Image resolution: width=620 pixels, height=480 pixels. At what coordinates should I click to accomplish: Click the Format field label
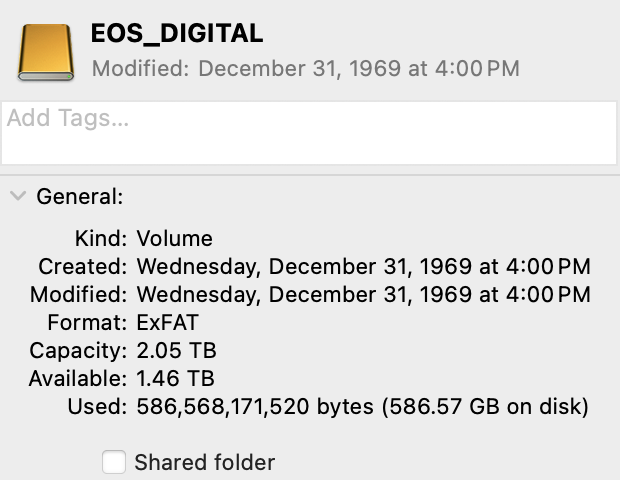tap(87, 323)
